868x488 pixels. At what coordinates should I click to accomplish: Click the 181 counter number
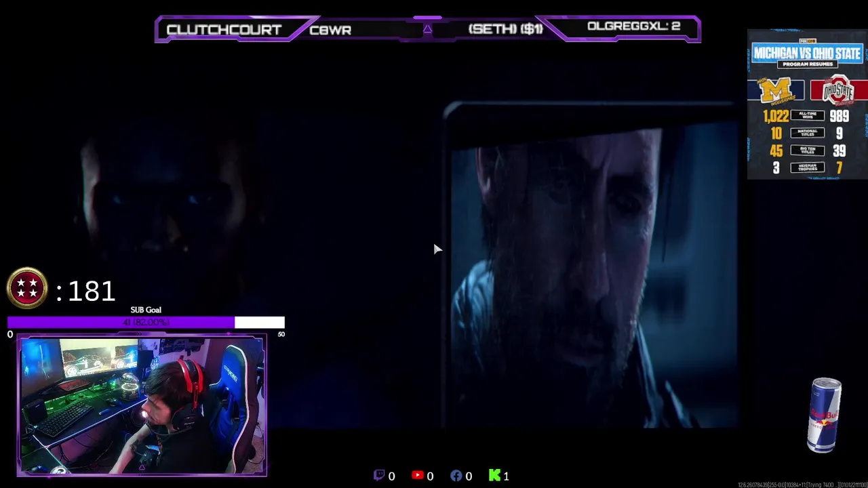[92, 291]
